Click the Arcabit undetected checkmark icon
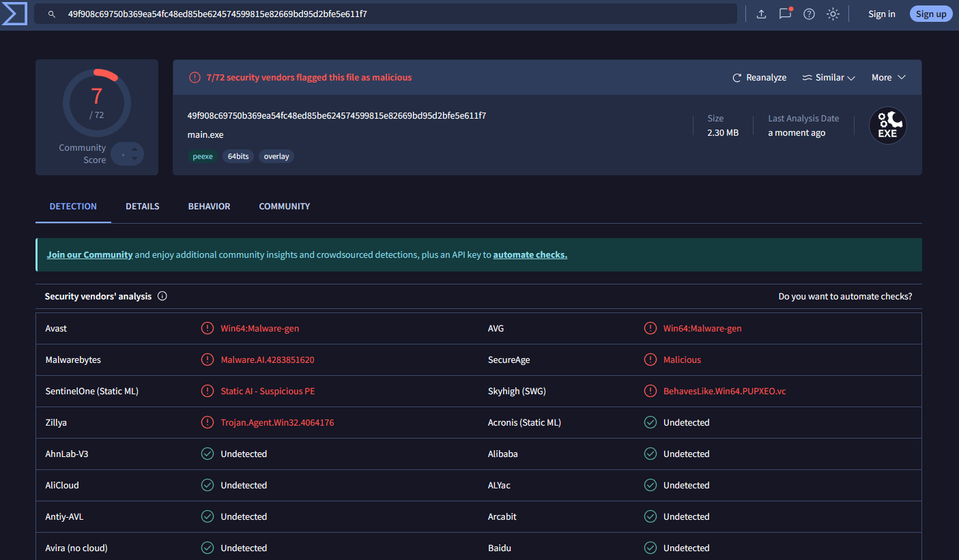The height and width of the screenshot is (560, 959). (x=650, y=516)
